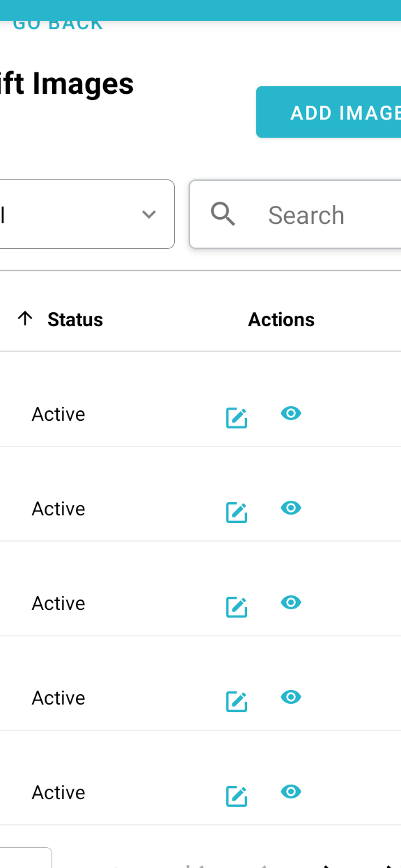Follow the GO BACK link
This screenshot has width=401, height=868.
[58, 24]
